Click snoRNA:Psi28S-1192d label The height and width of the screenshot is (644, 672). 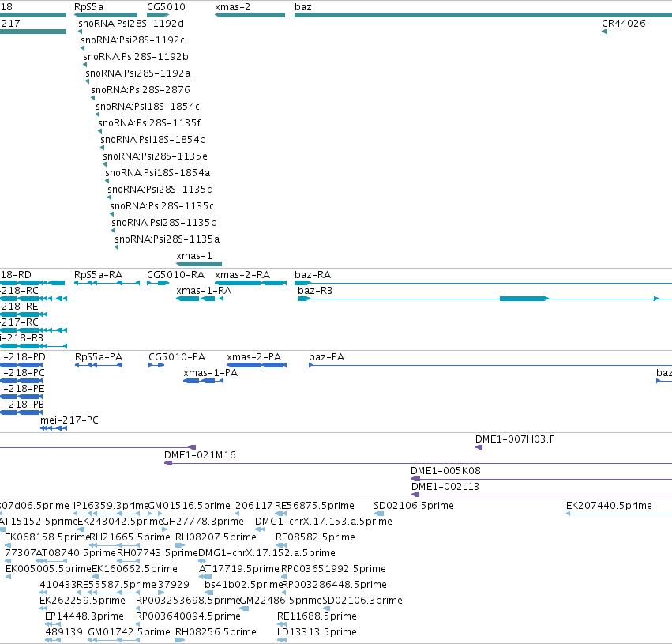pos(131,24)
